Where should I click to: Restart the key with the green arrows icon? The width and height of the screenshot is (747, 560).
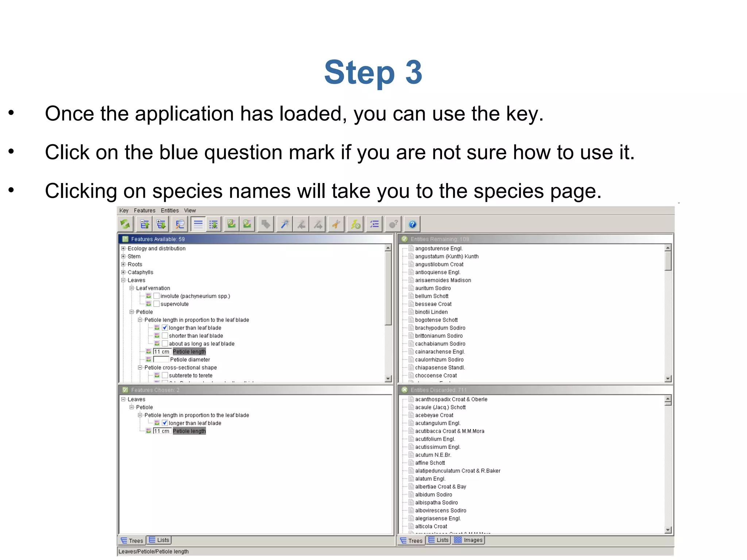pos(125,224)
